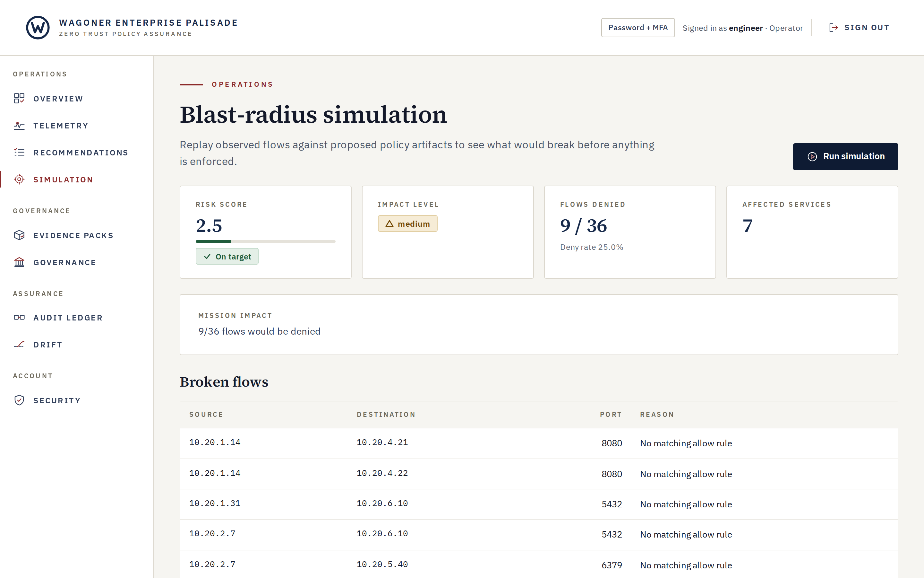Open the Overview page
This screenshot has height=578, width=924.
click(76, 99)
